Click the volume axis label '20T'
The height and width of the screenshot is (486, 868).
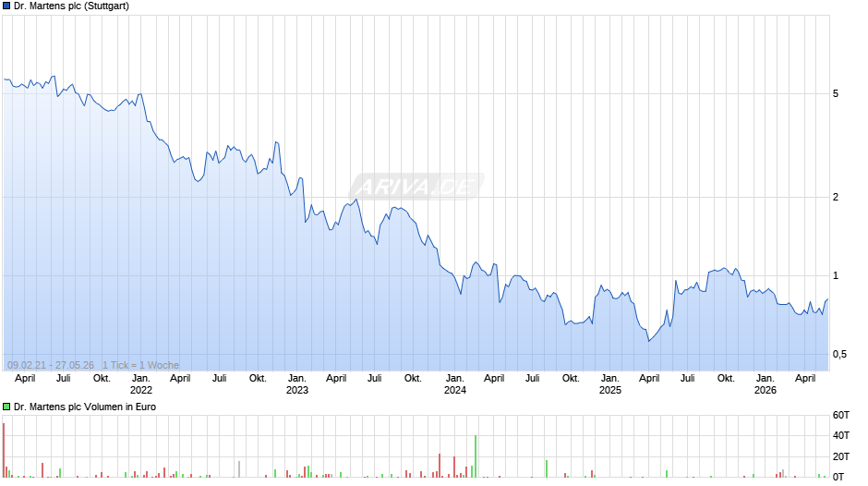841,456
